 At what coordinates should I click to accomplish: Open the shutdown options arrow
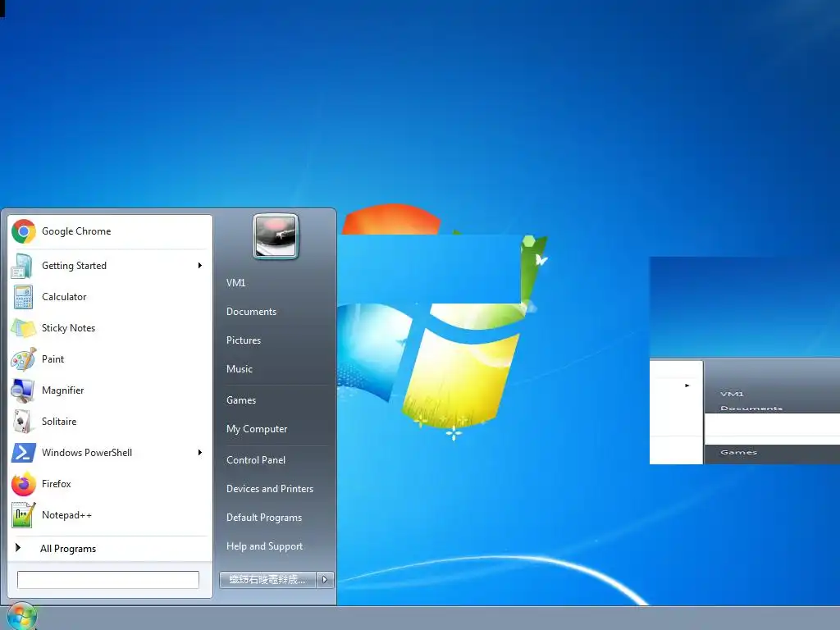pos(325,580)
